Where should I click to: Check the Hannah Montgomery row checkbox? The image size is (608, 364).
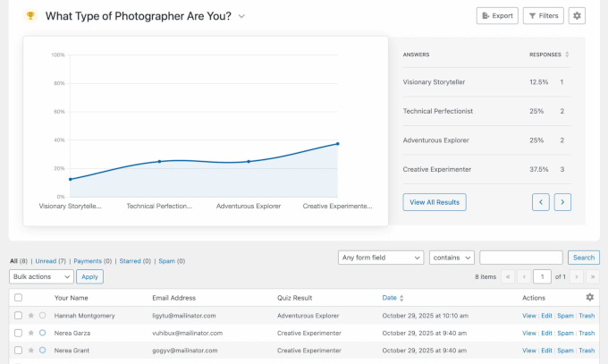coord(18,316)
